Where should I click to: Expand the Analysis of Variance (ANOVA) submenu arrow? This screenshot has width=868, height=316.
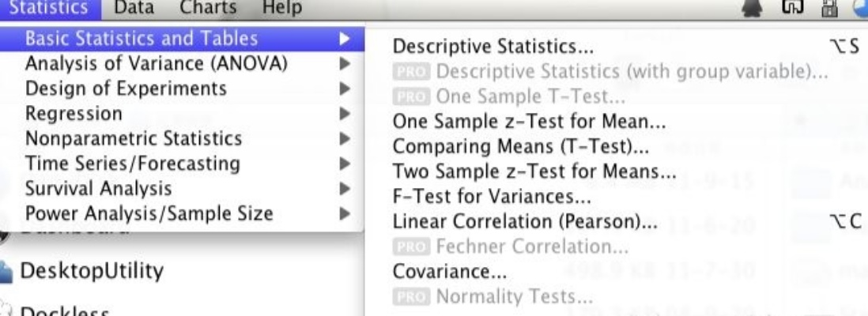345,64
